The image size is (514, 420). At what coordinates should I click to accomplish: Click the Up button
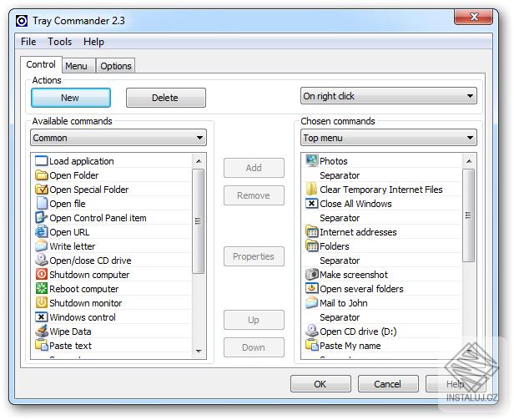(x=254, y=320)
